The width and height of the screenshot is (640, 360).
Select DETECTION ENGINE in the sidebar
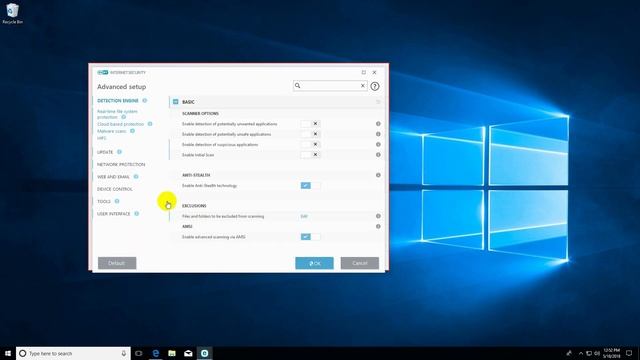point(118,101)
